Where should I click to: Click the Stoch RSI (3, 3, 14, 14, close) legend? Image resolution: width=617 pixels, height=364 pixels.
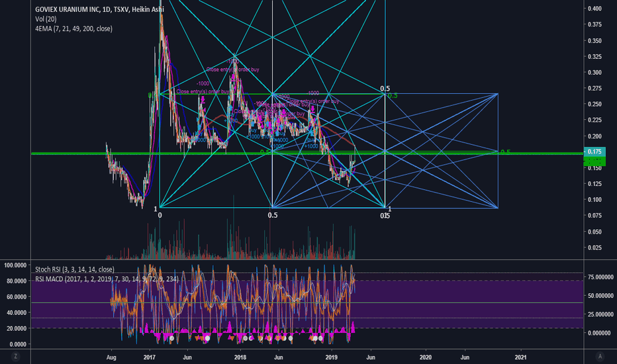(75, 269)
